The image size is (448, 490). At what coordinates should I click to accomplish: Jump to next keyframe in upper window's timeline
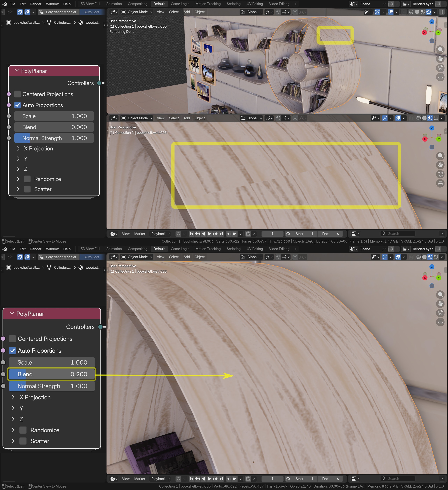[215, 234]
